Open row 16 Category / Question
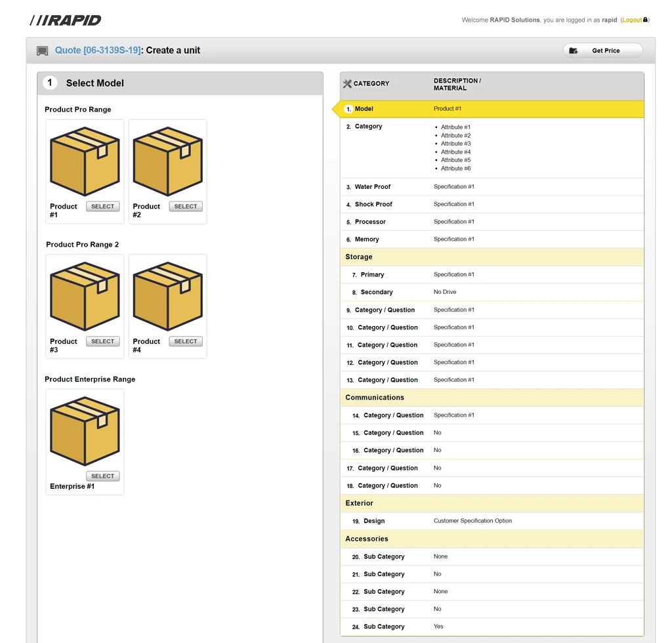This screenshot has height=643, width=672. click(492, 450)
